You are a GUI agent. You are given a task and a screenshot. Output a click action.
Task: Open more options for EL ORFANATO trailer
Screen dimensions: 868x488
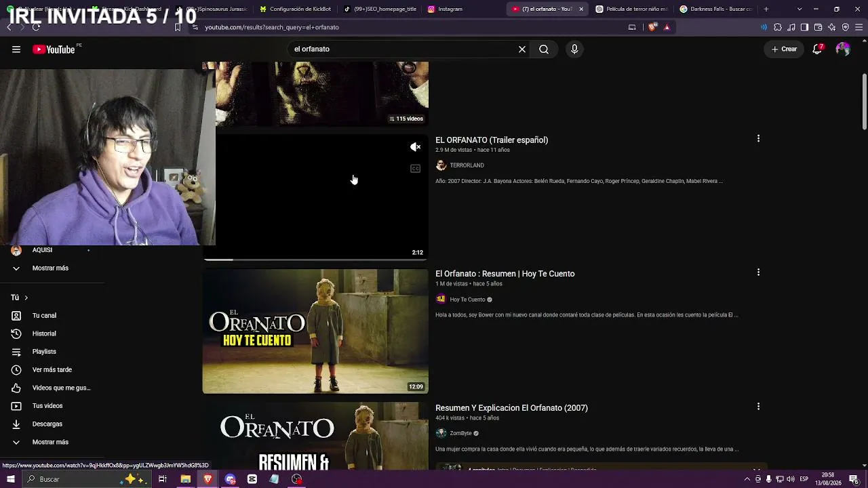[758, 138]
